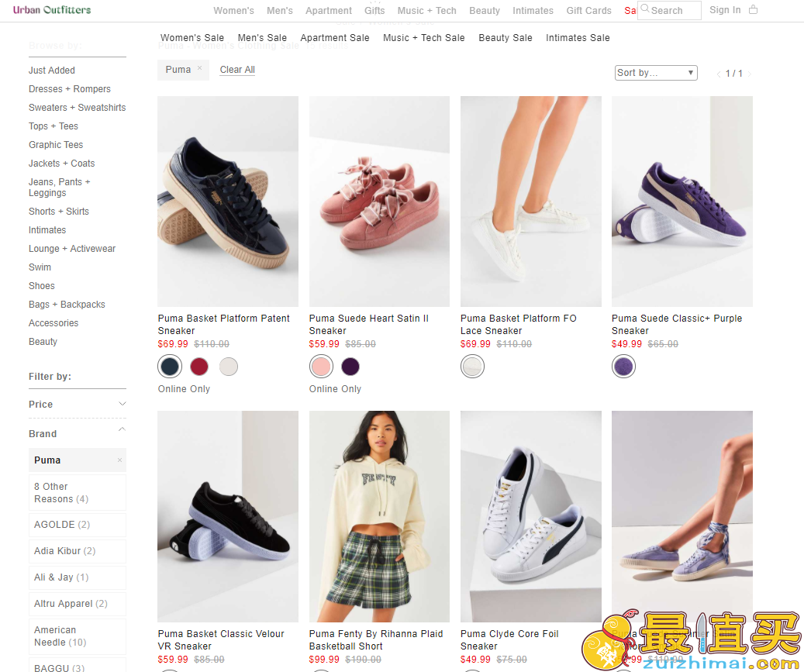Select white swatch for Basket Platform FO Lace
The width and height of the screenshot is (804, 672).
click(x=472, y=367)
